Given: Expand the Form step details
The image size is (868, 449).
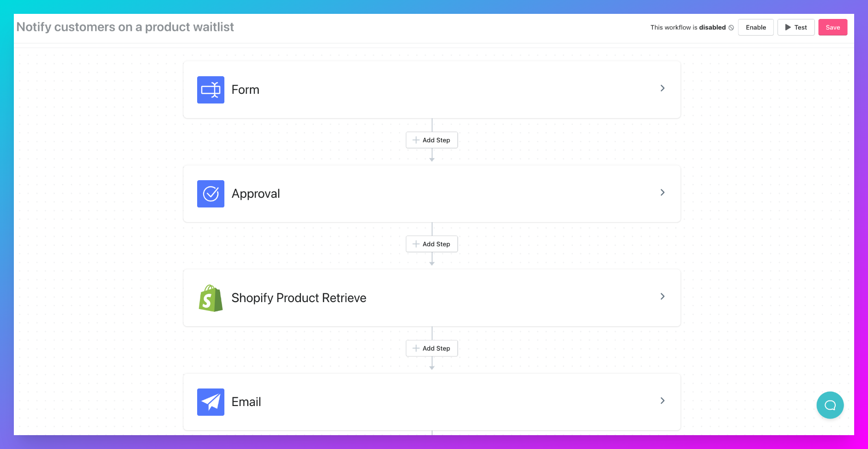Looking at the screenshot, I should [x=663, y=88].
